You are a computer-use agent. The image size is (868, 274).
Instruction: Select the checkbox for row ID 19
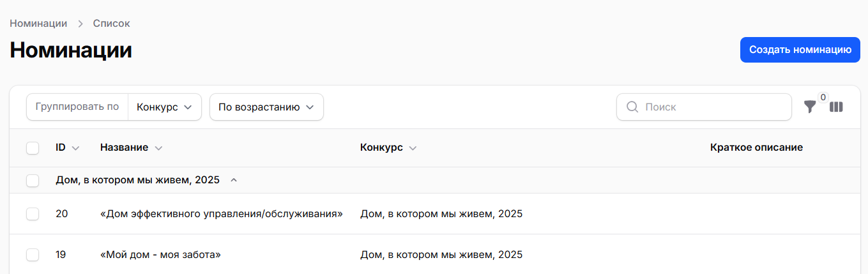(x=33, y=255)
